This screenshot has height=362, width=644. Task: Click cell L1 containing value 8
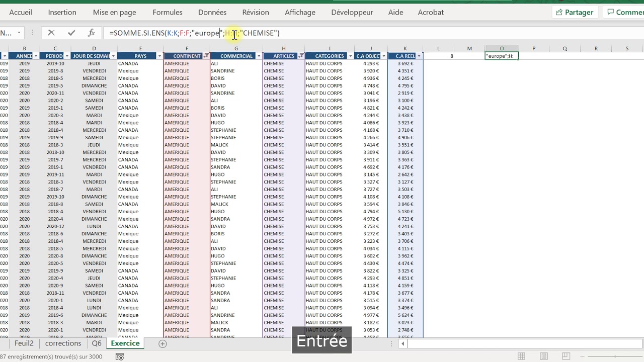click(x=438, y=56)
